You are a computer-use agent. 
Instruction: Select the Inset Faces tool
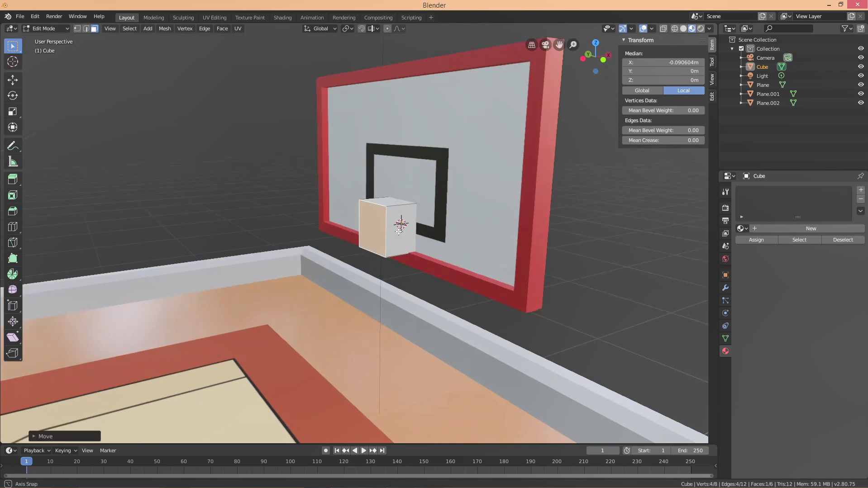(13, 195)
